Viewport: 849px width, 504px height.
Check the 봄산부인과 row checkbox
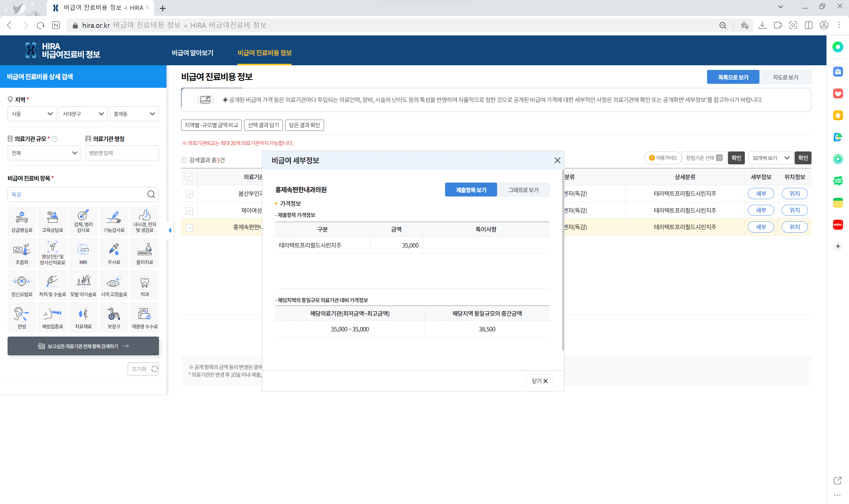[x=189, y=194]
